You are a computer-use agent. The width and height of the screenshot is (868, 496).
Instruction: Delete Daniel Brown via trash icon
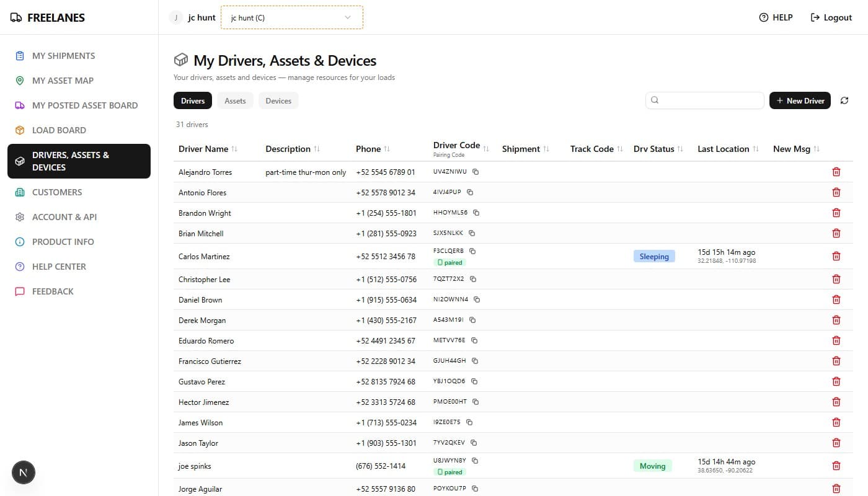pyautogui.click(x=836, y=299)
